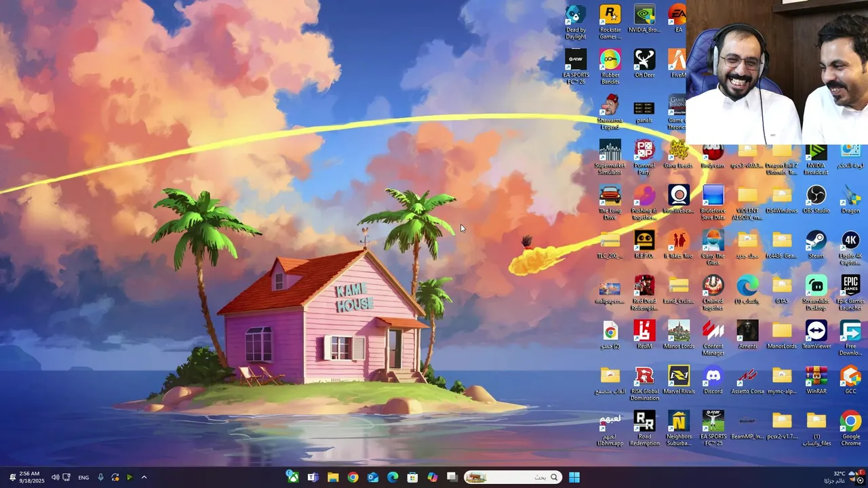This screenshot has height=488, width=868.
Task: Launch Rubber Bandits game icon
Action: click(610, 67)
